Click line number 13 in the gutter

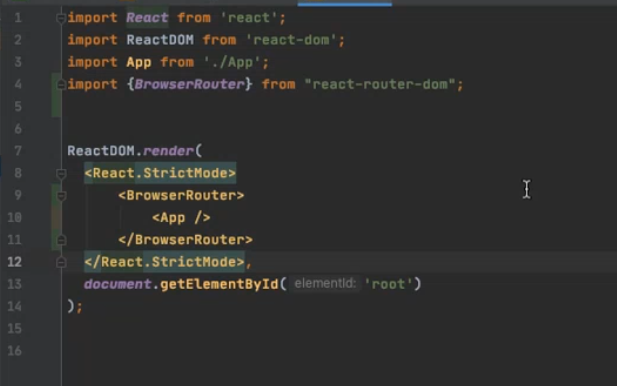pyautogui.click(x=15, y=284)
